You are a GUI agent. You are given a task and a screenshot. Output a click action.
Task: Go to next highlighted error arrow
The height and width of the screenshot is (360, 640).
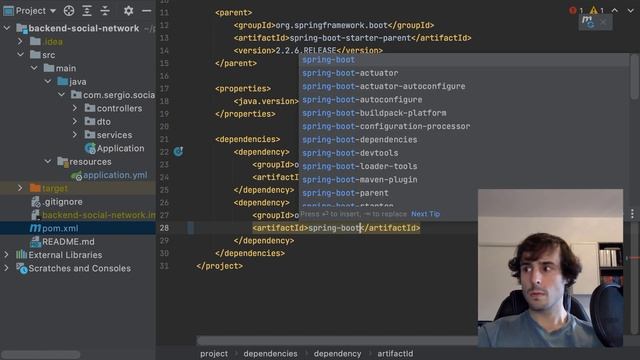(630, 10)
